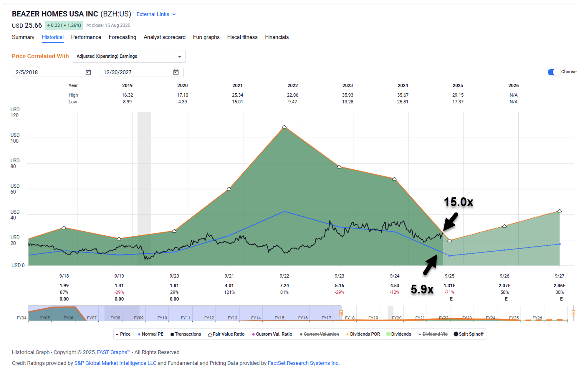The width and height of the screenshot is (588, 373).
Task: Switch to the Performance tab
Action: [x=86, y=37]
